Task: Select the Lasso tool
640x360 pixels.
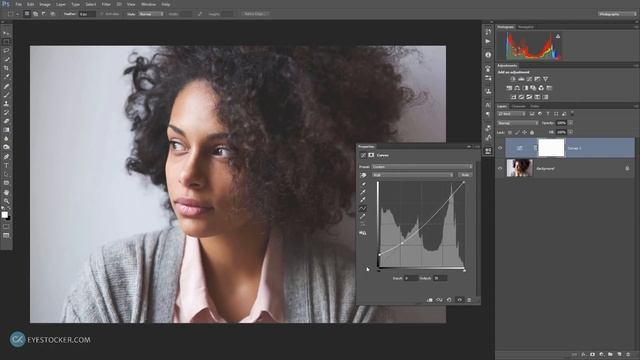Action: pos(6,51)
